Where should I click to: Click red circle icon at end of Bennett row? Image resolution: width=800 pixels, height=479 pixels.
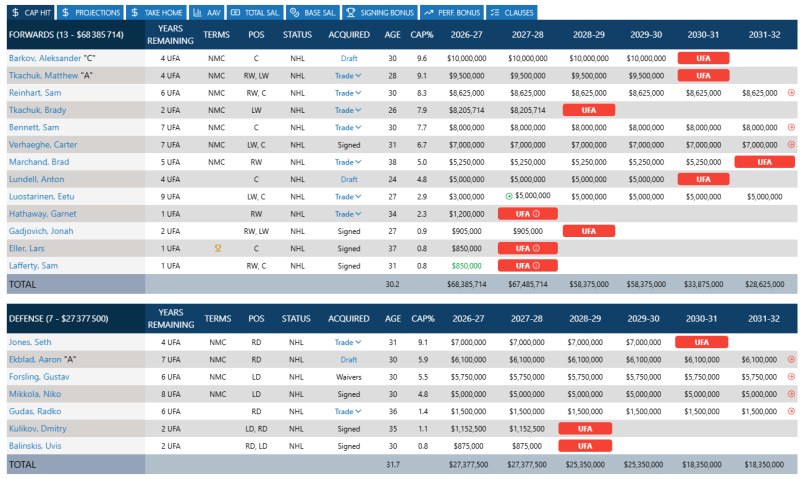pyautogui.click(x=791, y=128)
